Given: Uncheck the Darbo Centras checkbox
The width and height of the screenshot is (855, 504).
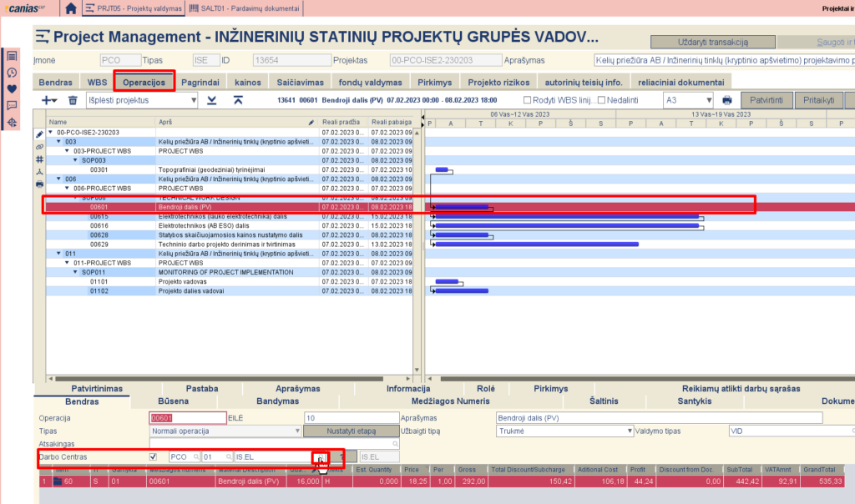Looking at the screenshot, I should coord(153,457).
